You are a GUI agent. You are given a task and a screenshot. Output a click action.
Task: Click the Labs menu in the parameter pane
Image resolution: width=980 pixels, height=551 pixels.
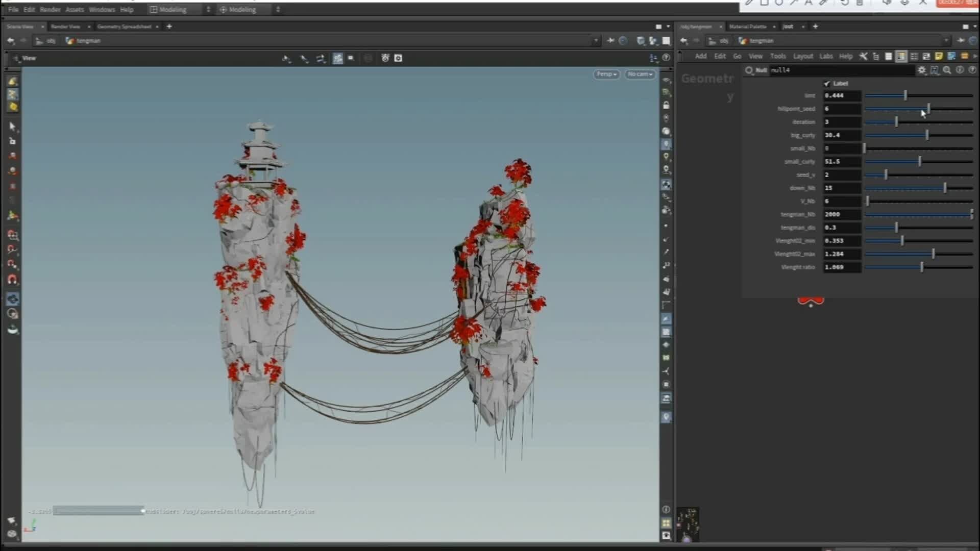[x=826, y=56]
